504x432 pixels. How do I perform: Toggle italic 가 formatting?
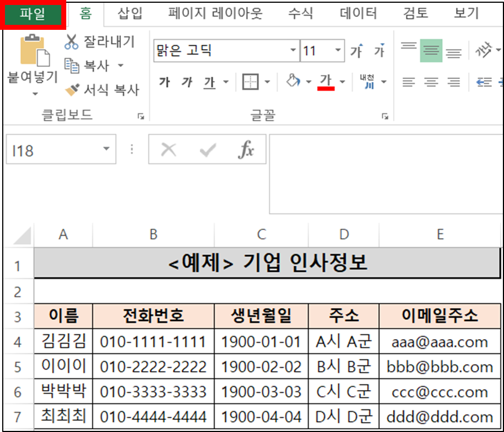pos(187,82)
